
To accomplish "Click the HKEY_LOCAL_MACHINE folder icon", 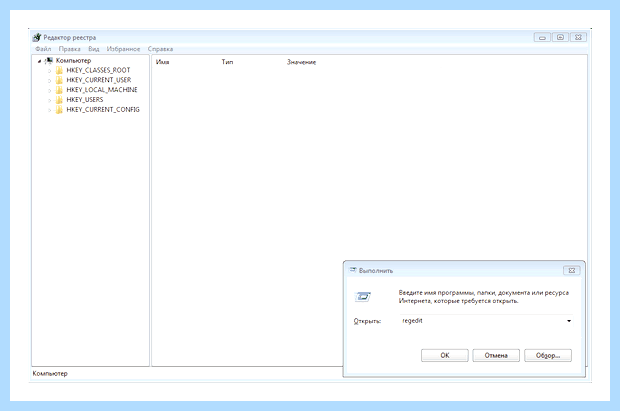I will pos(59,90).
